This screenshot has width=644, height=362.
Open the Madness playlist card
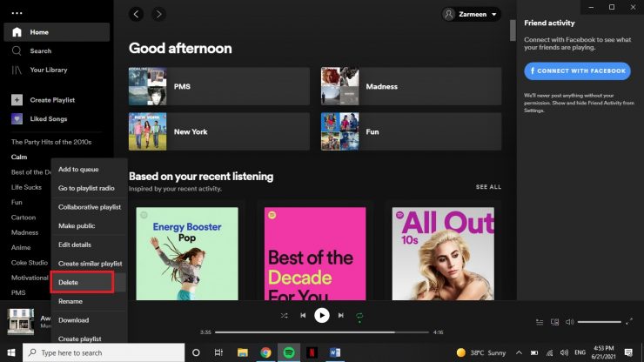click(x=411, y=86)
